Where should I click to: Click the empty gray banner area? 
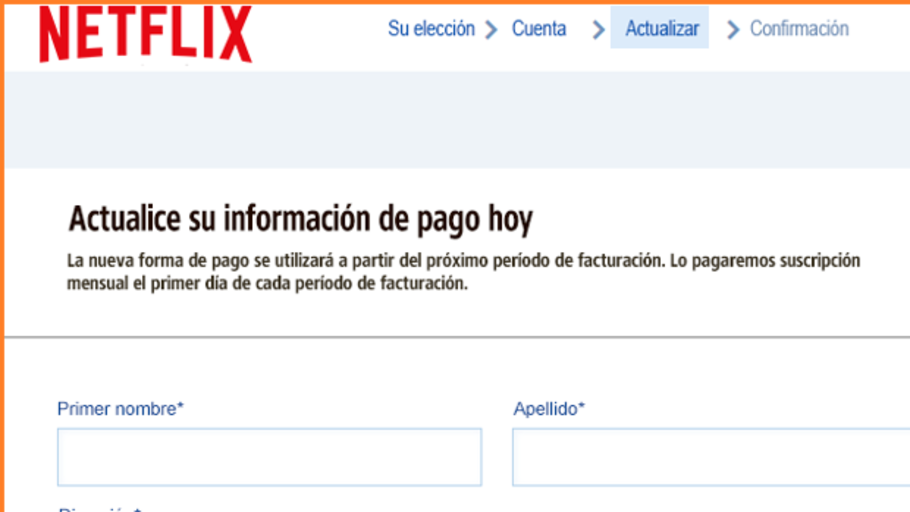pos(455,120)
